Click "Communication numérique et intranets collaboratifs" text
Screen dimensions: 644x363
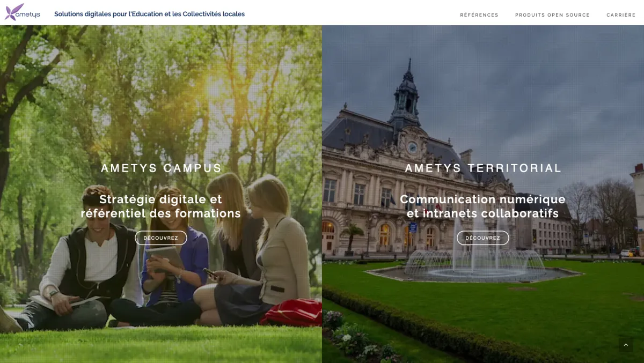pos(483,206)
